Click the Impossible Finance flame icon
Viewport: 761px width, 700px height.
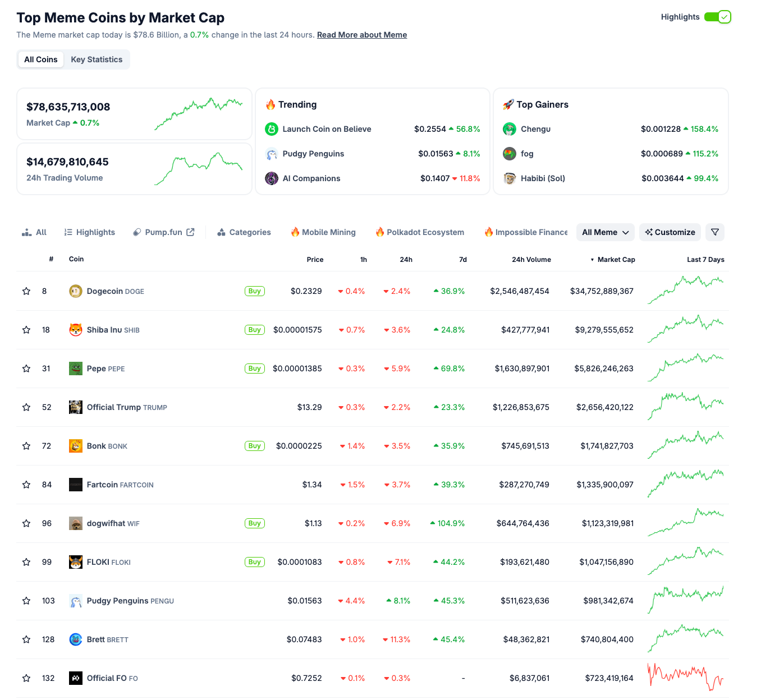click(x=488, y=232)
